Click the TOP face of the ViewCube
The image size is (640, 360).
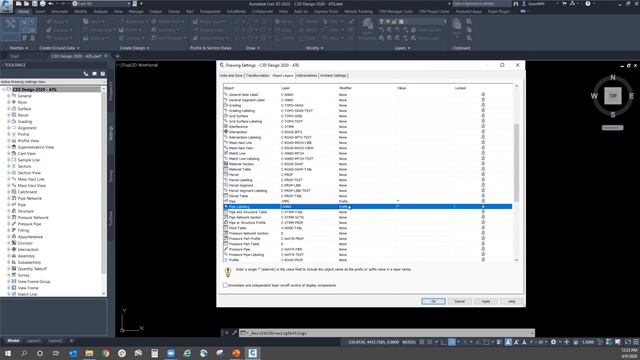(x=613, y=96)
